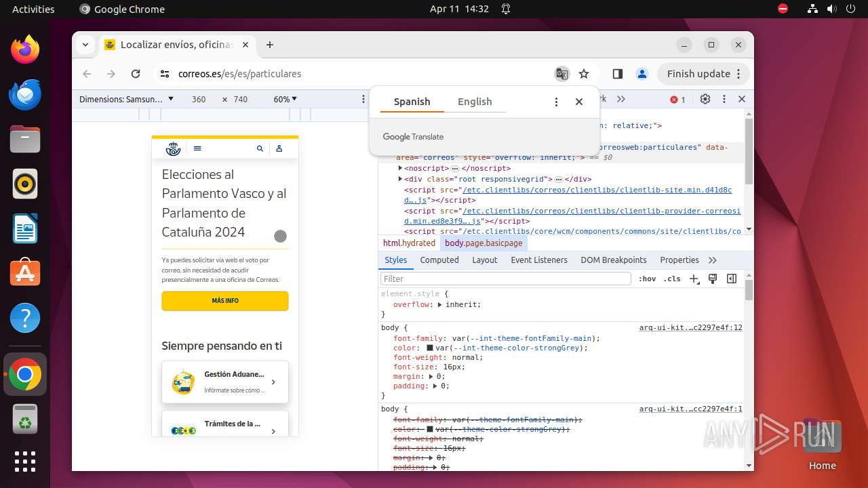
Task: Open search on the Correos mobile page
Action: coord(260,148)
